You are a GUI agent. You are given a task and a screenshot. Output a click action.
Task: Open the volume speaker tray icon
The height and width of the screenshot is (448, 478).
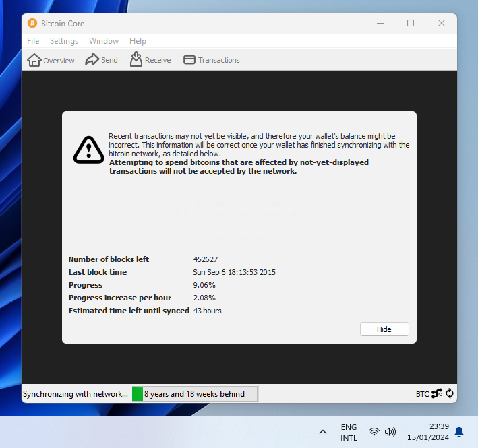(390, 432)
